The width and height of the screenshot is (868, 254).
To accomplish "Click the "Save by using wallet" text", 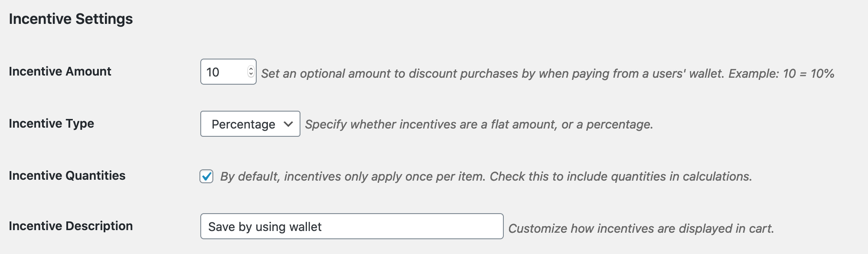I will [265, 227].
